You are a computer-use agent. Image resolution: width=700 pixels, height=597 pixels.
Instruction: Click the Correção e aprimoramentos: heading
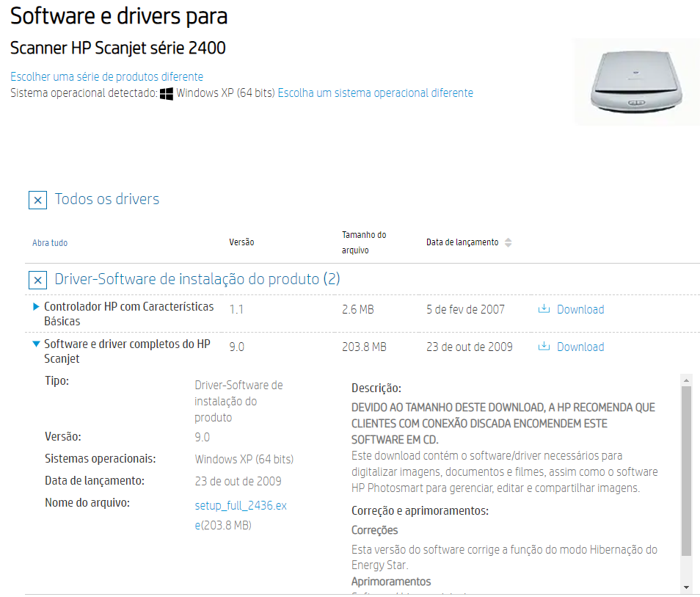[420, 510]
